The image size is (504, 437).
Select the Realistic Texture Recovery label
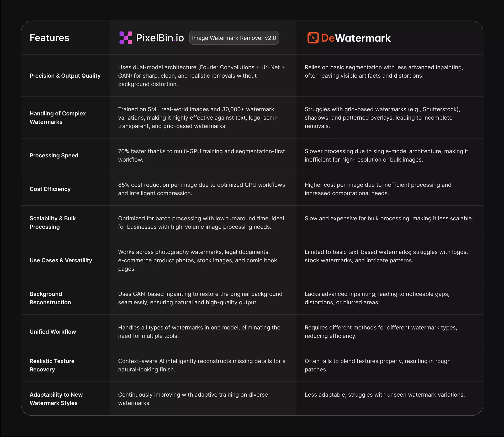[52, 365]
